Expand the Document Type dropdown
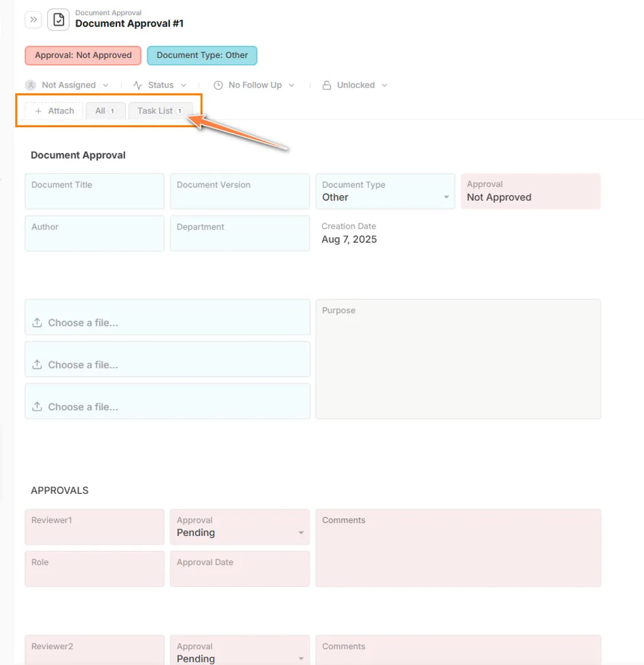 click(x=446, y=197)
